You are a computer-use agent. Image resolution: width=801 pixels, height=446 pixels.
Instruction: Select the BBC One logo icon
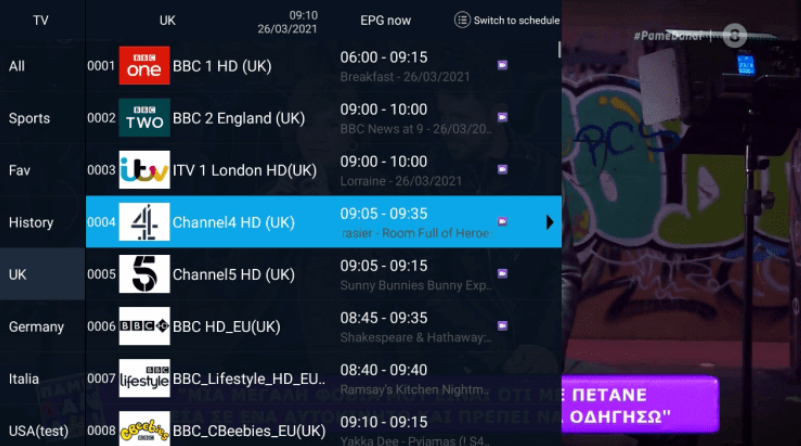pyautogui.click(x=144, y=65)
